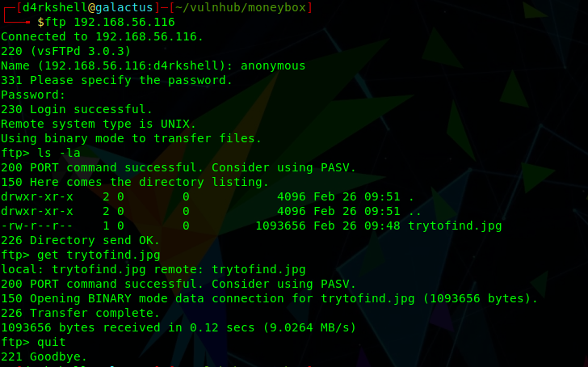Image resolution: width=588 pixels, height=367 pixels.
Task: Click the get trytofind.jpg command
Action: pos(99,255)
